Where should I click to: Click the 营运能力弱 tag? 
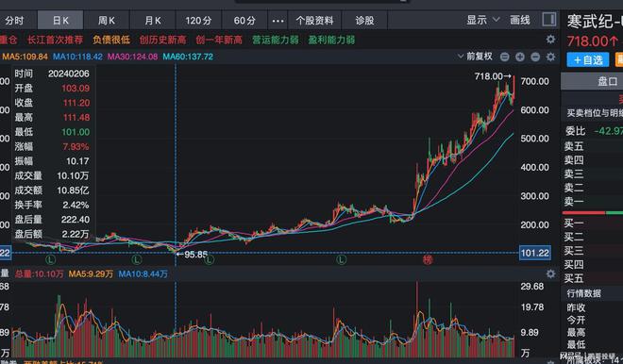276,40
